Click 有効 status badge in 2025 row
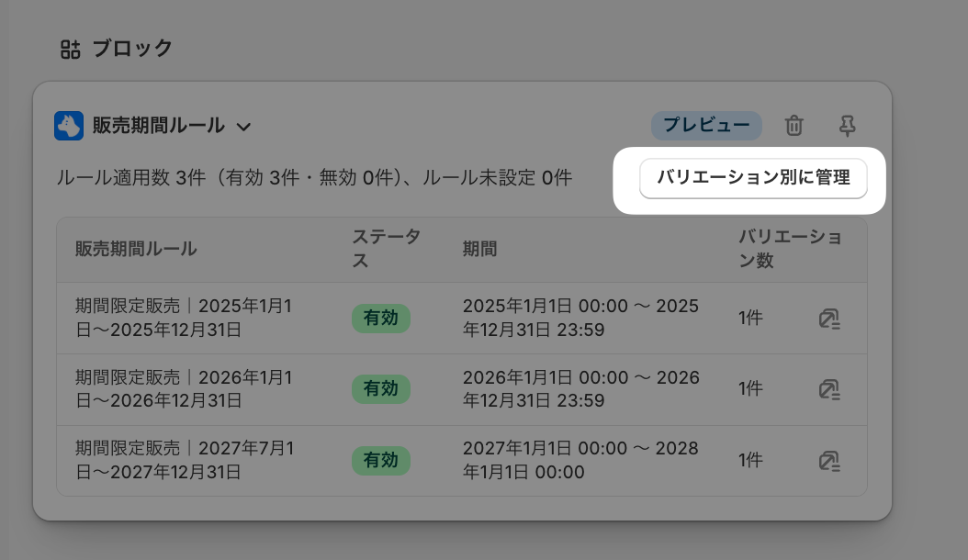 pos(381,319)
